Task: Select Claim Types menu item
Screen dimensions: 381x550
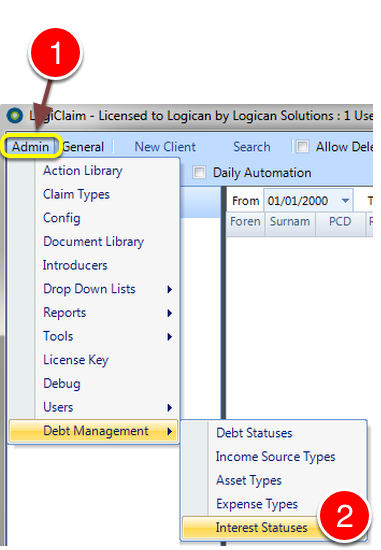Action: 94,194
